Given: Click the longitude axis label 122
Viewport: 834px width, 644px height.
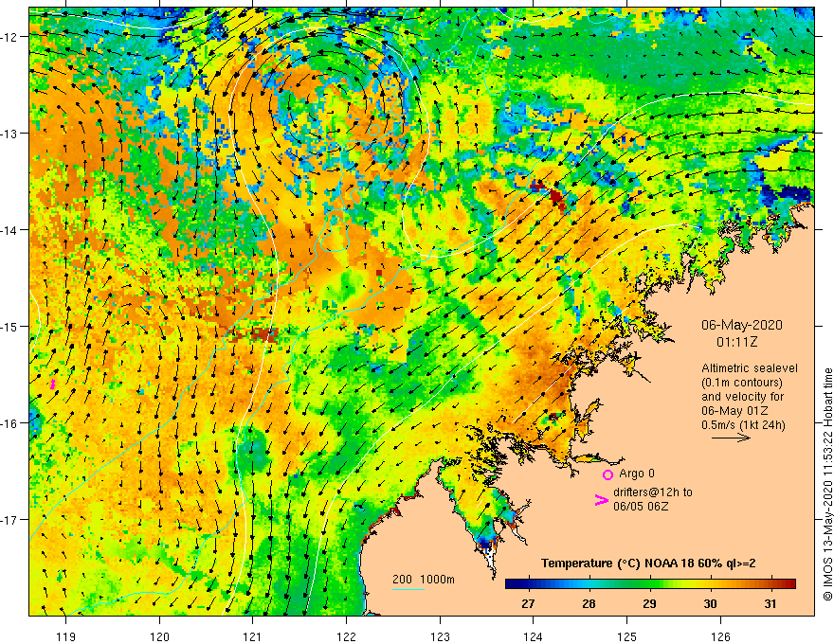Looking at the screenshot, I should click(346, 636).
